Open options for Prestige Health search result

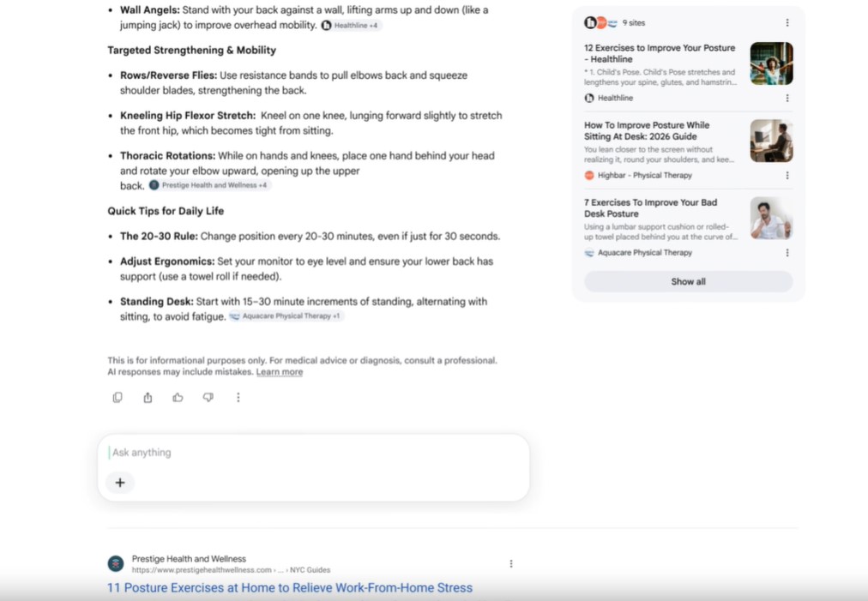click(511, 563)
